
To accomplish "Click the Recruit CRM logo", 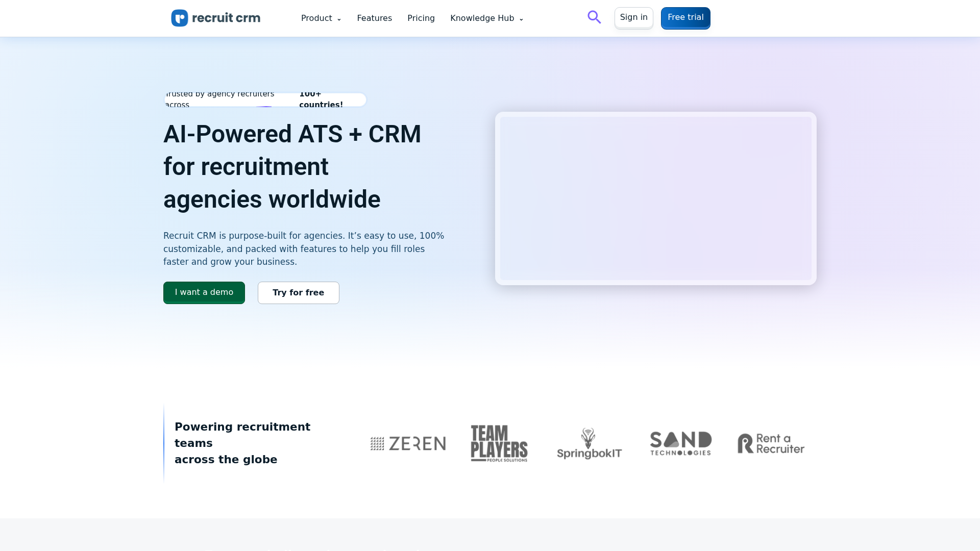I will click(x=215, y=18).
